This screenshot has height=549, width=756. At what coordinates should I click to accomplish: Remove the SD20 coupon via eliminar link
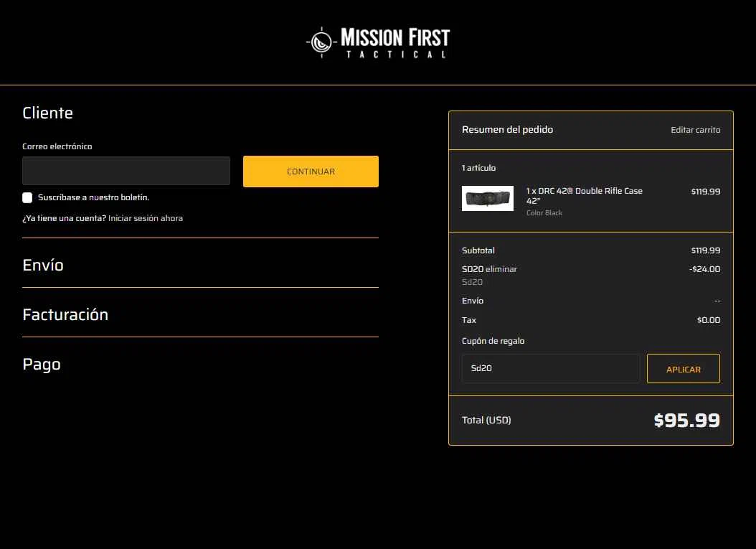501,269
